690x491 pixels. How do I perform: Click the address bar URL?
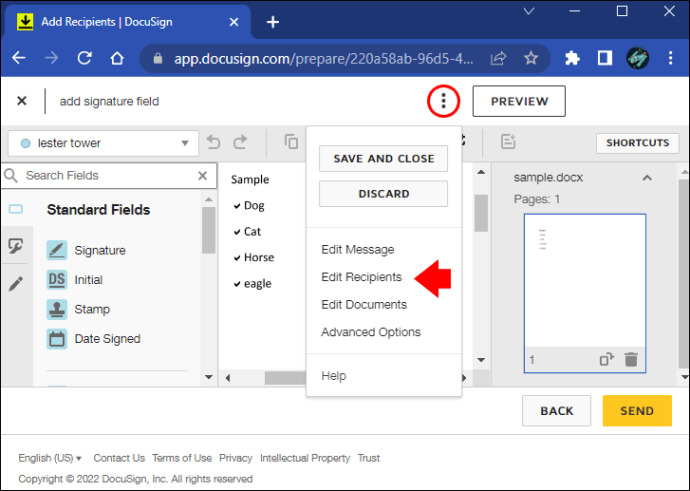pyautogui.click(x=323, y=58)
